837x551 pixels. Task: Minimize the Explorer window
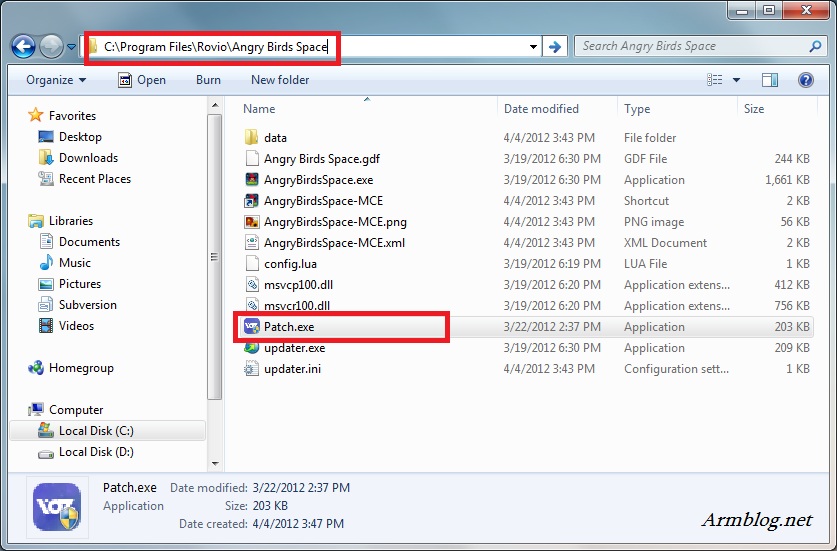(x=743, y=10)
